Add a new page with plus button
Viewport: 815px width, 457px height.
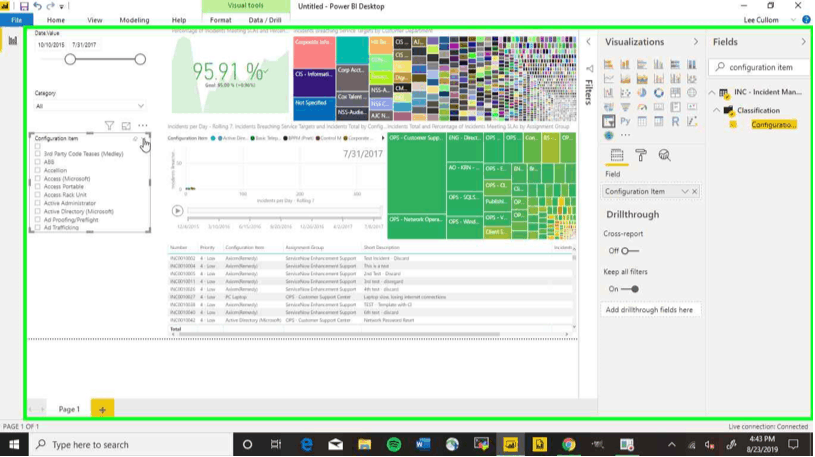pyautogui.click(x=102, y=410)
